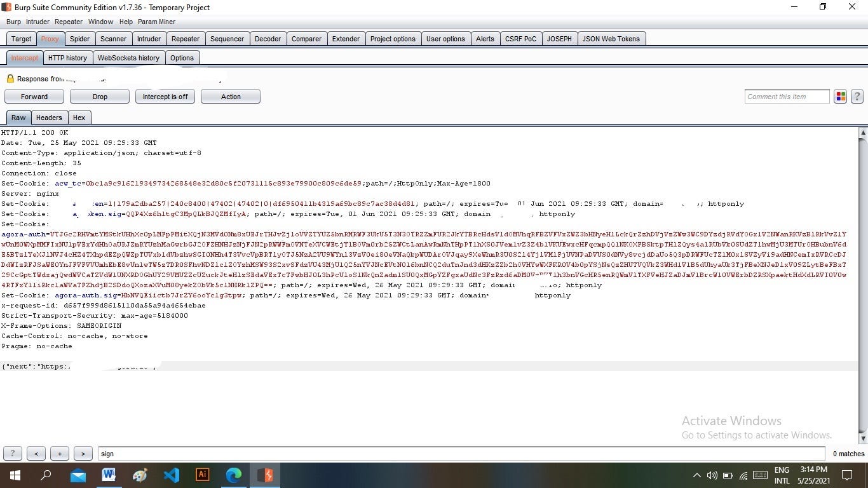Click the plus search options button
The width and height of the screenshot is (868, 488).
point(60,454)
